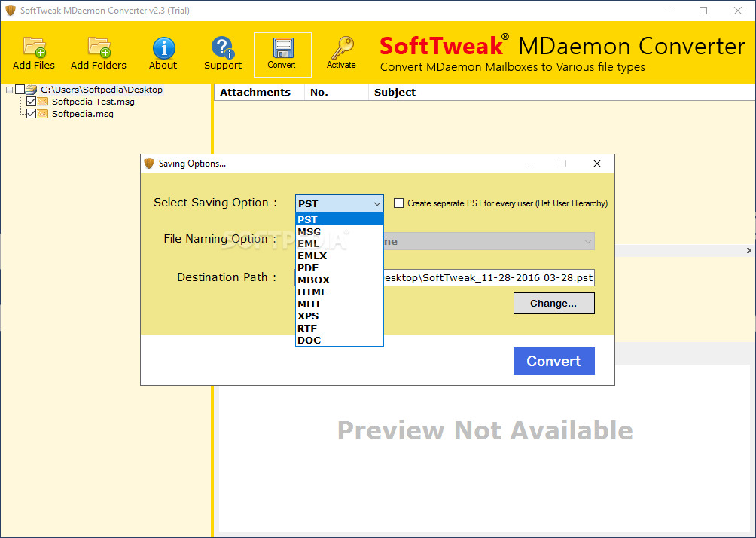Screen dimensions: 756x538
Task: Select the Softpedia.msg file name
Action: tap(82, 113)
